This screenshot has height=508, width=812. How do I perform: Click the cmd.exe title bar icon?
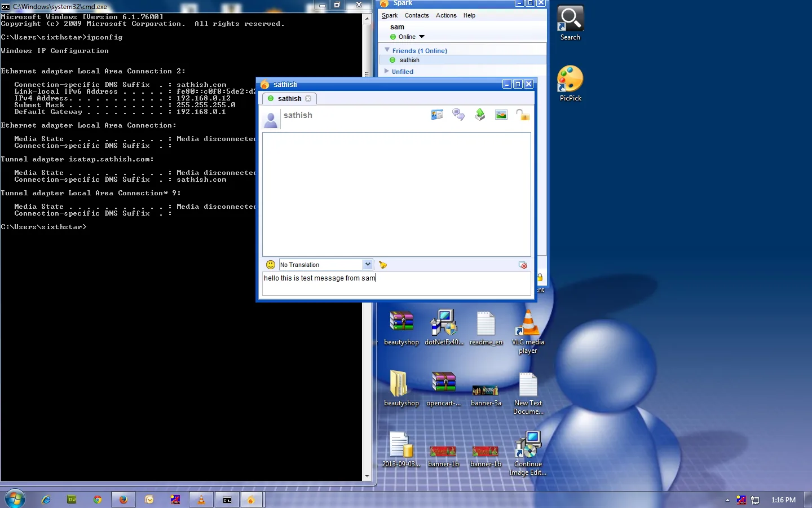tap(6, 7)
